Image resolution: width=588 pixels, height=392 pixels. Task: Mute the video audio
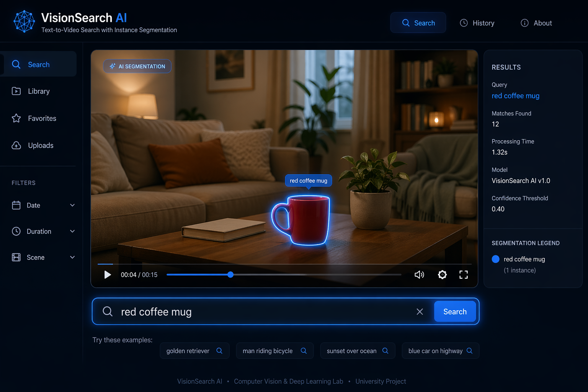click(x=419, y=274)
